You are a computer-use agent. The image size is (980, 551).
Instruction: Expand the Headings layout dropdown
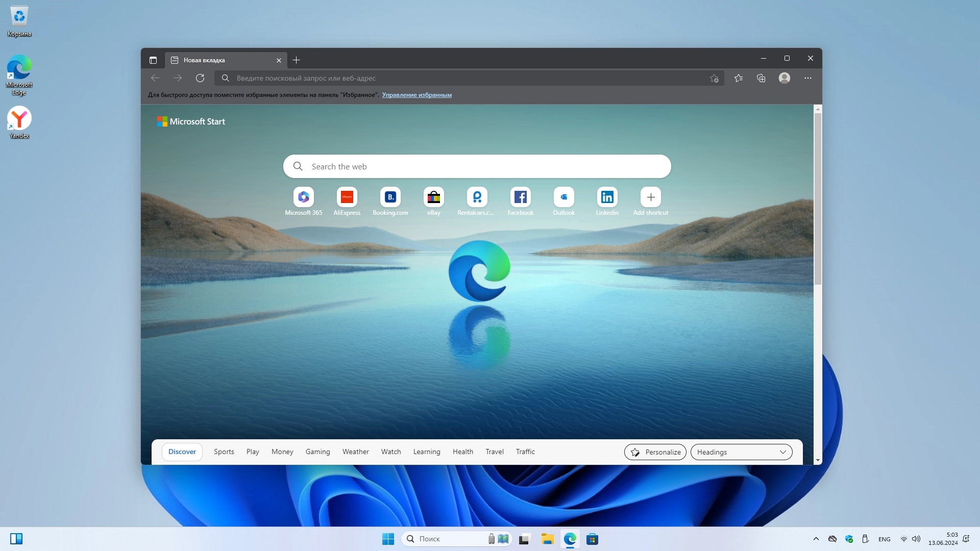tap(741, 452)
